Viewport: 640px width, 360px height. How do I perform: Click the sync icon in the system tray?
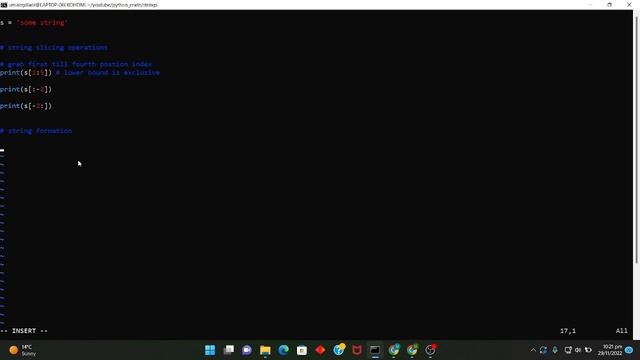coord(543,350)
